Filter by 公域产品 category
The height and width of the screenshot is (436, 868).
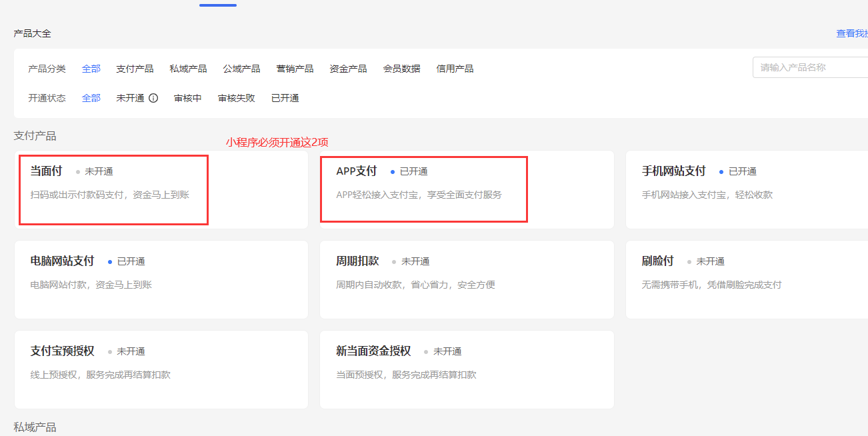(x=241, y=69)
